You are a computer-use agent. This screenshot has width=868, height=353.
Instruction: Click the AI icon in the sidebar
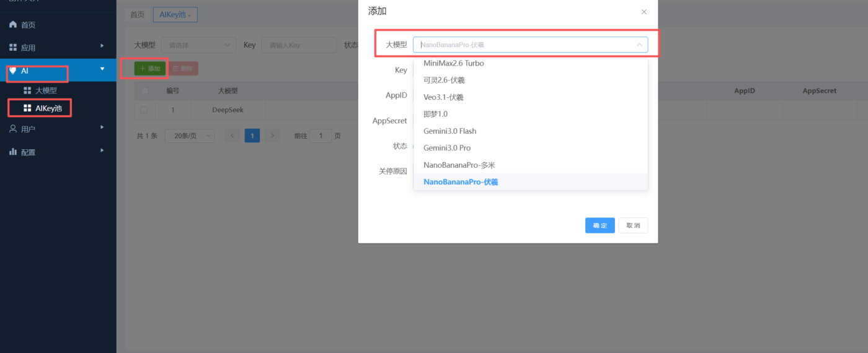click(13, 71)
